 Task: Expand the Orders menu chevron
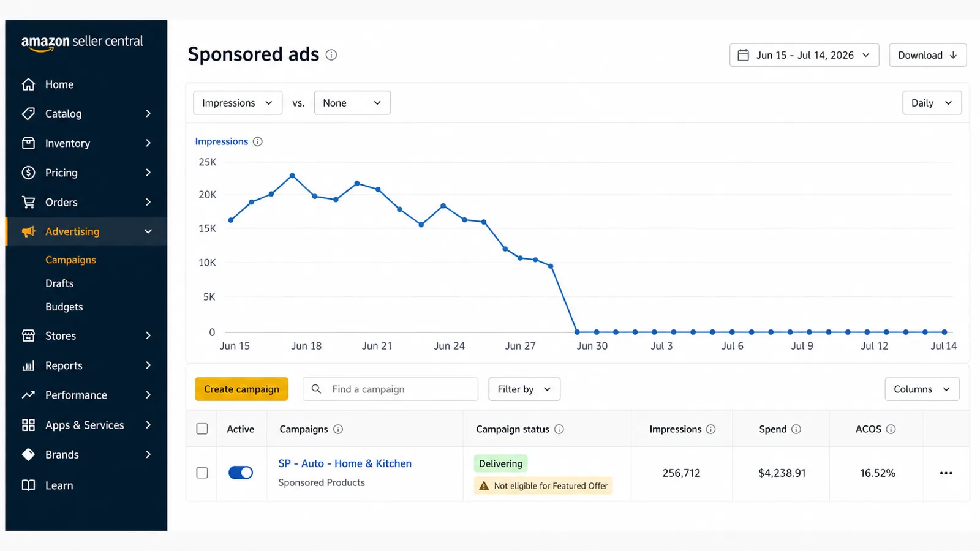pos(148,202)
